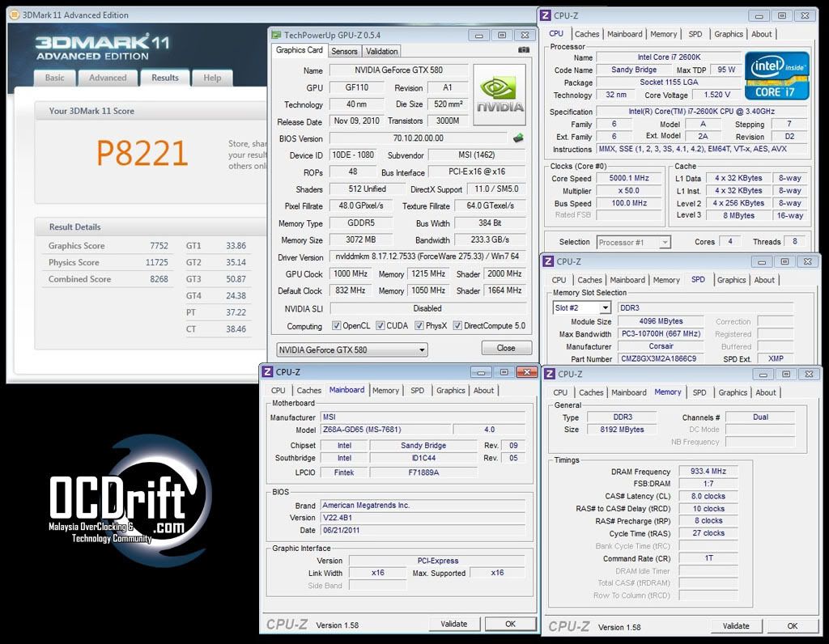Click the 3DMark 11 title bar icon
The height and width of the screenshot is (644, 829).
pos(15,15)
